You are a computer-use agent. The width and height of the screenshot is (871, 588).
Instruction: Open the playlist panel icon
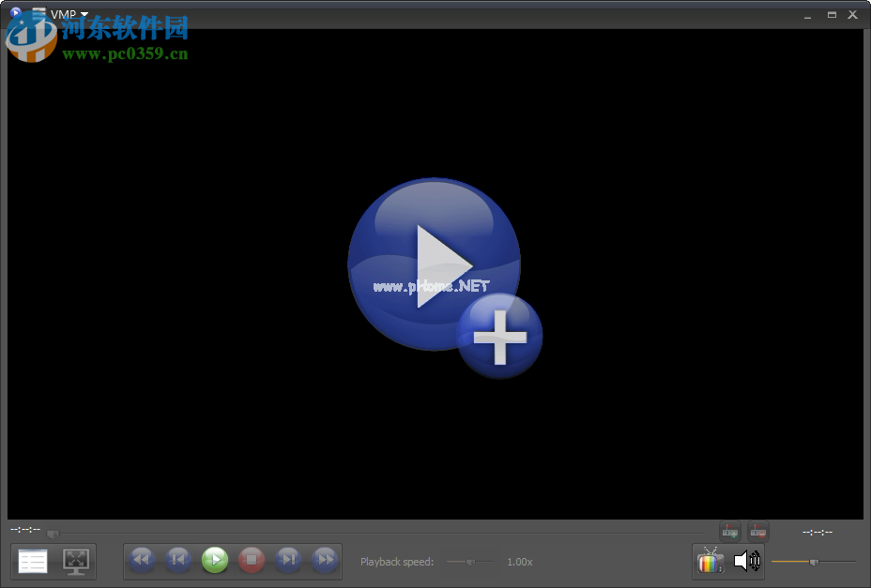click(x=33, y=560)
